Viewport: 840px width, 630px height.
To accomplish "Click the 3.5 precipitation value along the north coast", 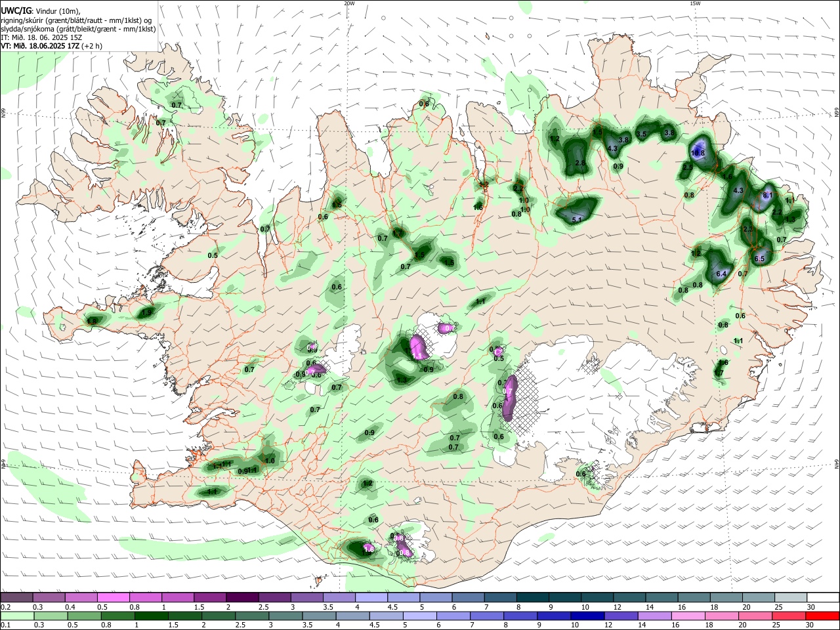I will click(x=642, y=134).
